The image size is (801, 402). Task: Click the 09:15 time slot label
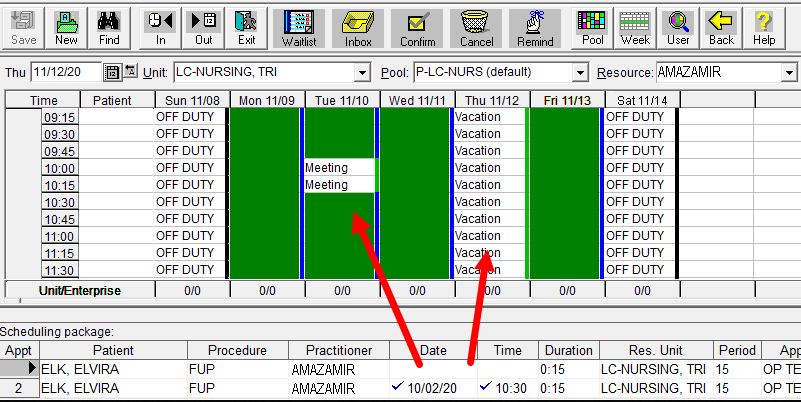point(60,117)
